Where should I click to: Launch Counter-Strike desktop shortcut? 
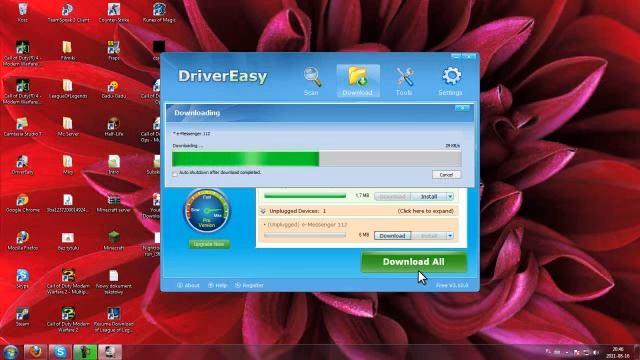114,12
